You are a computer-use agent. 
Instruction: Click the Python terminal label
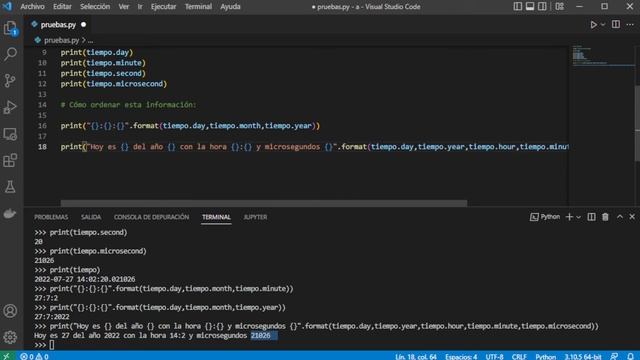[x=545, y=217]
